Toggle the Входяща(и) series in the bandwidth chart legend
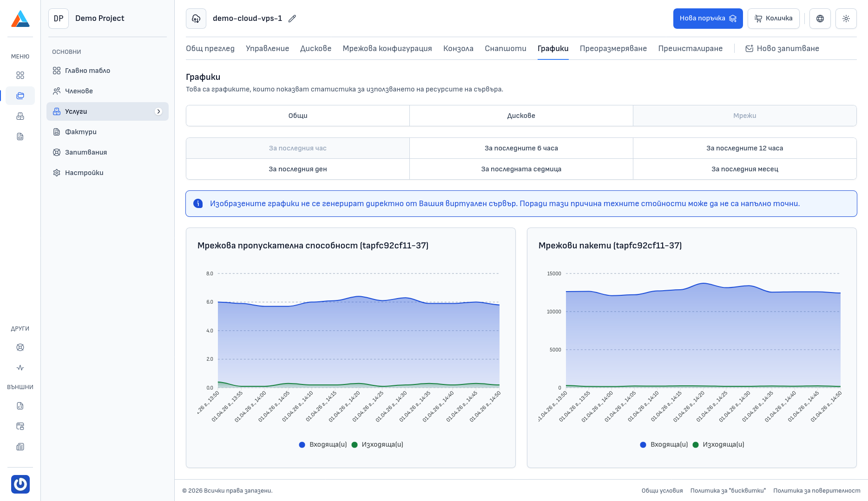Viewport: 868px width, 501px height. (x=328, y=444)
